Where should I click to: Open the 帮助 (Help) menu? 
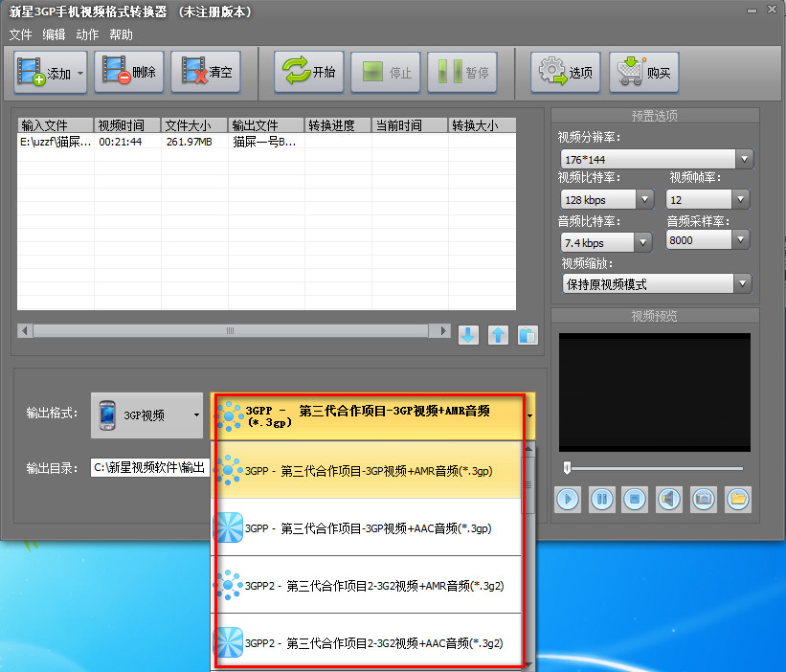pyautogui.click(x=122, y=34)
